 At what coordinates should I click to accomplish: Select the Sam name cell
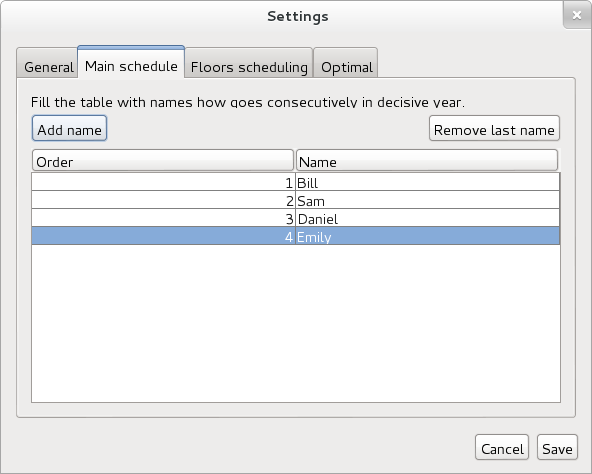(427, 200)
